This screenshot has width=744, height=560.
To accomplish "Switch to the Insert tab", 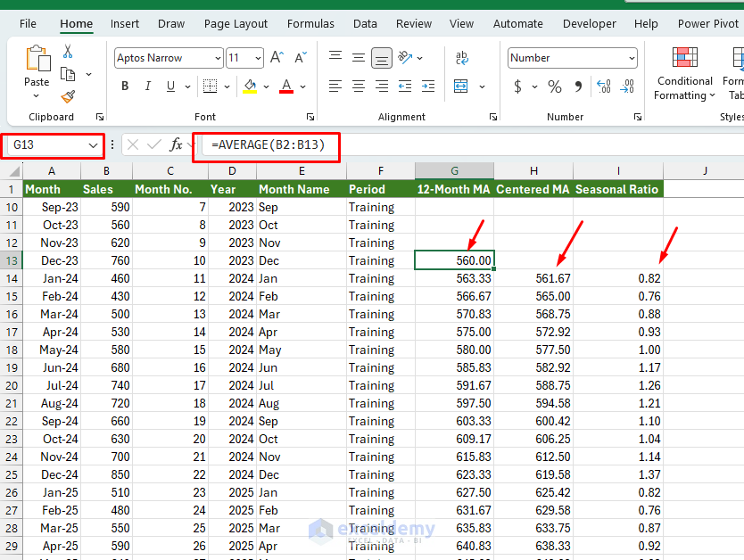I will point(124,24).
